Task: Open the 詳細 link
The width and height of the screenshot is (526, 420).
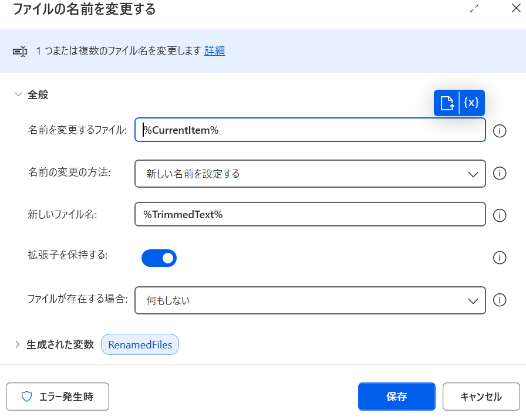Action: point(215,50)
